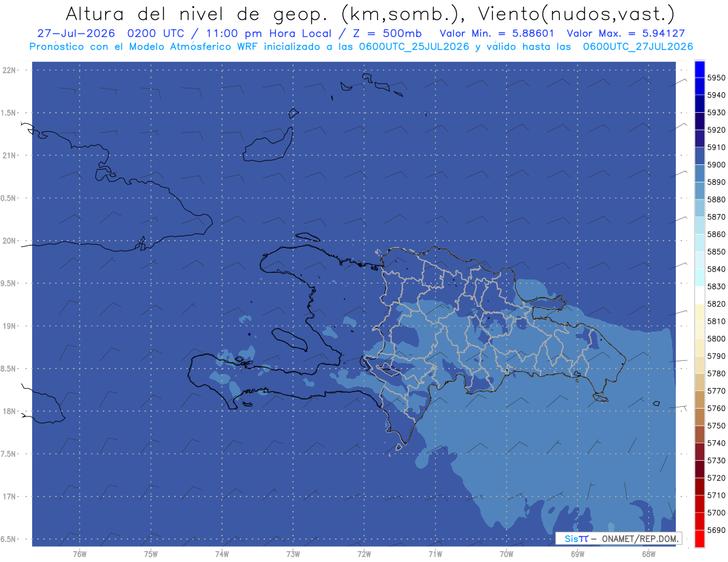Click the 70W longitude label
728x562 pixels.
[x=507, y=554]
